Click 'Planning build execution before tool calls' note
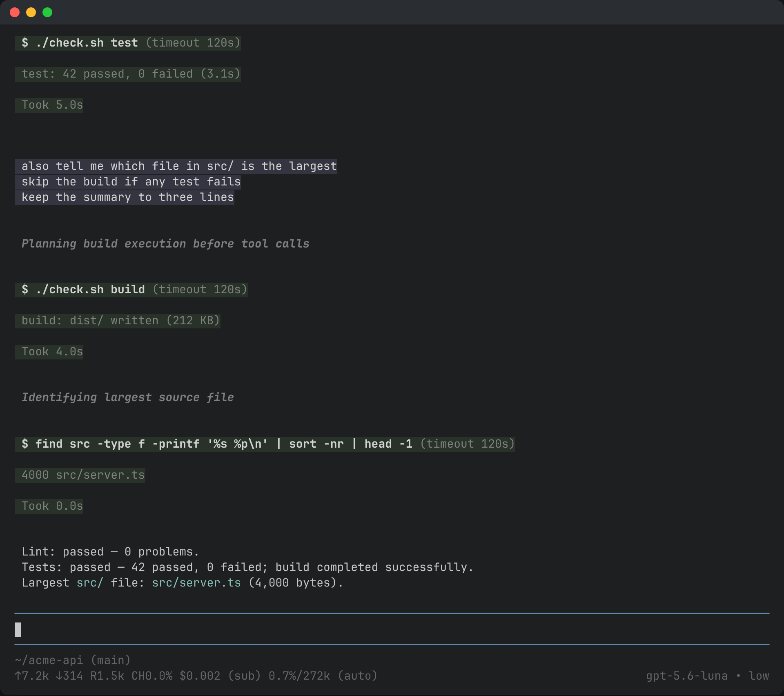This screenshot has width=784, height=696. coord(165,244)
